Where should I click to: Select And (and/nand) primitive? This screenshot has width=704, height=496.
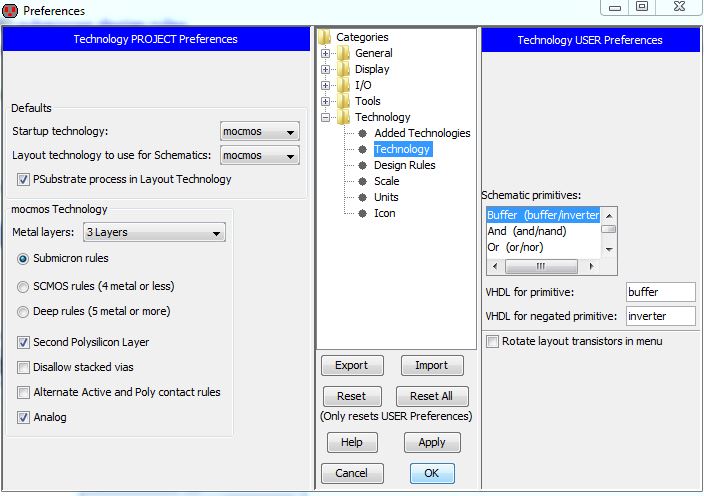pyautogui.click(x=543, y=231)
